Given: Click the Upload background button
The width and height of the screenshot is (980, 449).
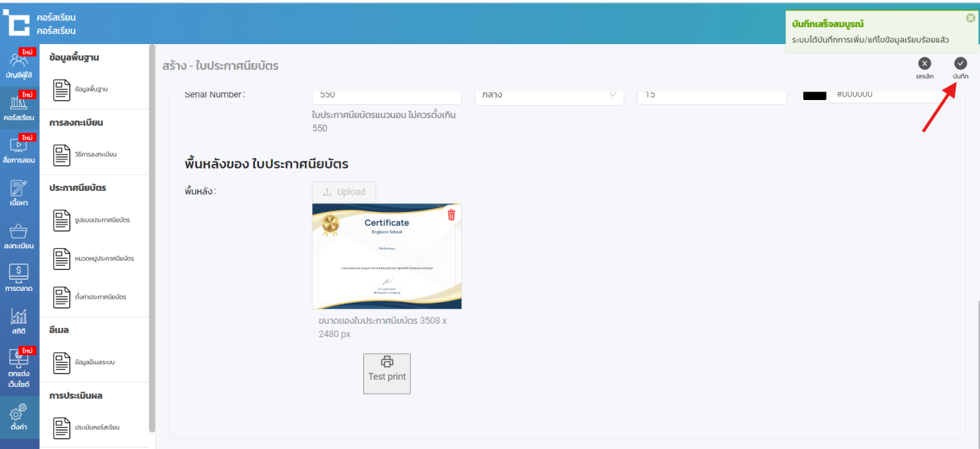Looking at the screenshot, I should (x=344, y=192).
